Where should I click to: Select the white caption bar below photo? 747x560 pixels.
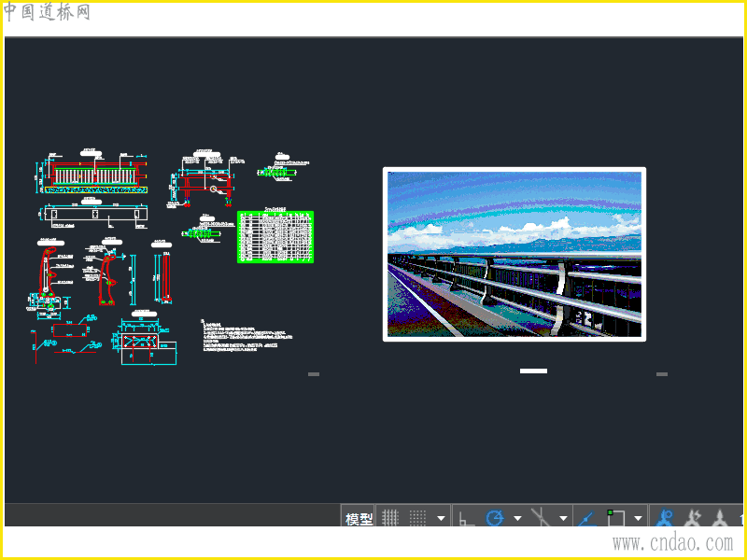[x=533, y=371]
